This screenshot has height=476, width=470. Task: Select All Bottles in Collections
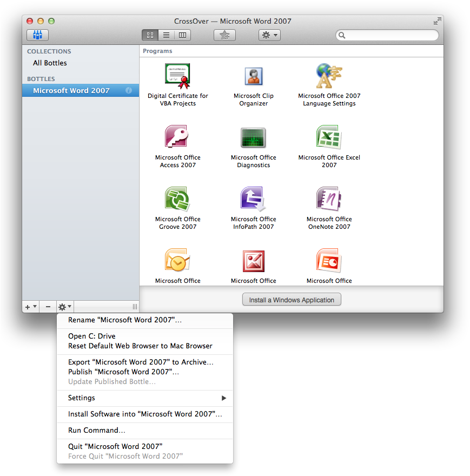pyautogui.click(x=50, y=63)
